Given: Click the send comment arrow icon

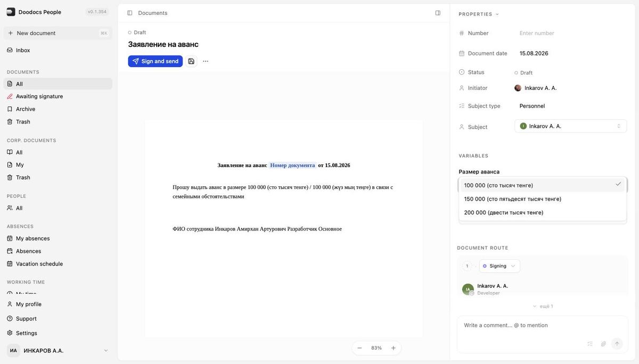Looking at the screenshot, I should pyautogui.click(x=617, y=344).
